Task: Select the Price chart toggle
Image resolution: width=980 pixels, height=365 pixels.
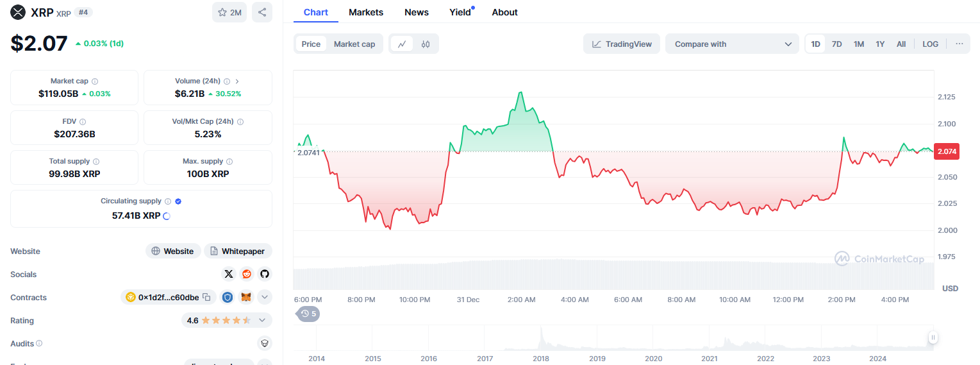Action: (x=311, y=44)
